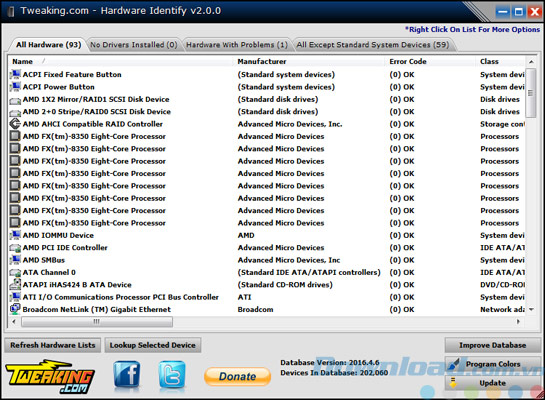
Task: Open the Twitter bird icon link
Action: tap(172, 374)
